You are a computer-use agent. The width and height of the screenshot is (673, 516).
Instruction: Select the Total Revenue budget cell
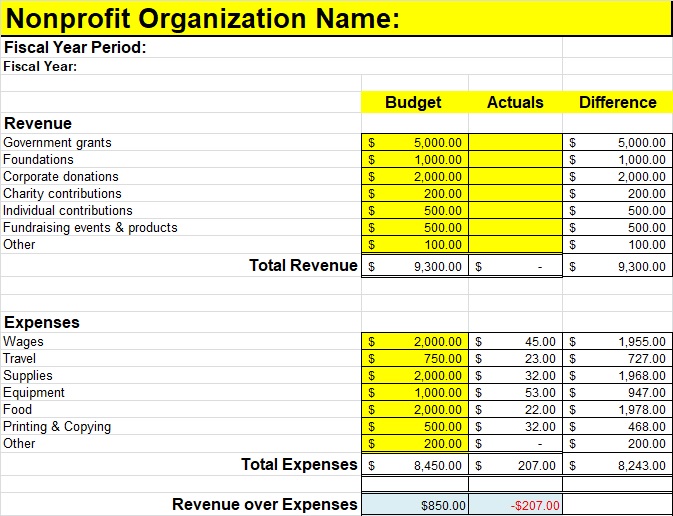413,267
